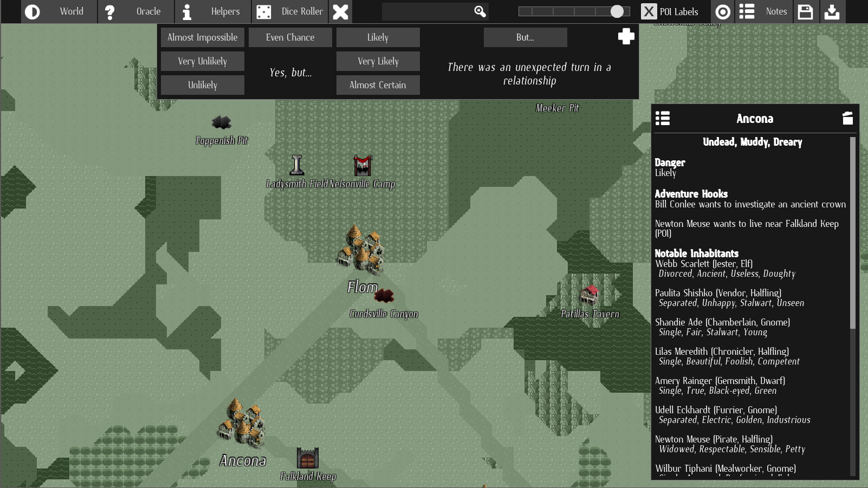
Task: Click the download/export icon
Action: coord(833,11)
